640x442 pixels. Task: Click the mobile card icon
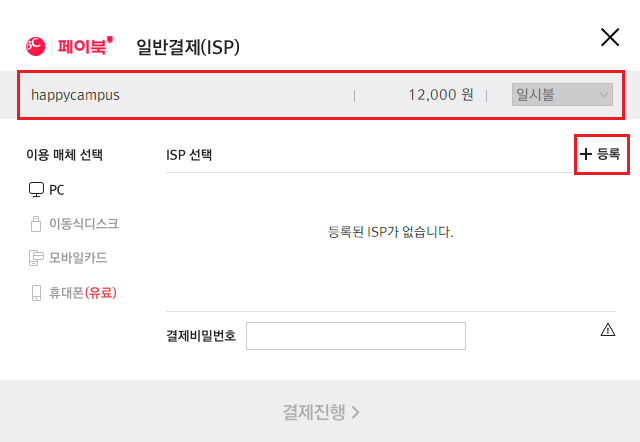coord(37,258)
